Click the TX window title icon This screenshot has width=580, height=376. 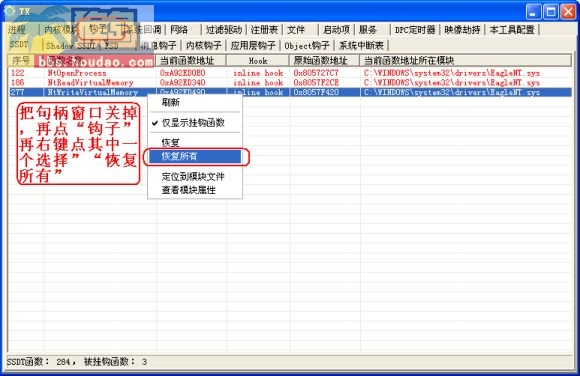pos(9,11)
